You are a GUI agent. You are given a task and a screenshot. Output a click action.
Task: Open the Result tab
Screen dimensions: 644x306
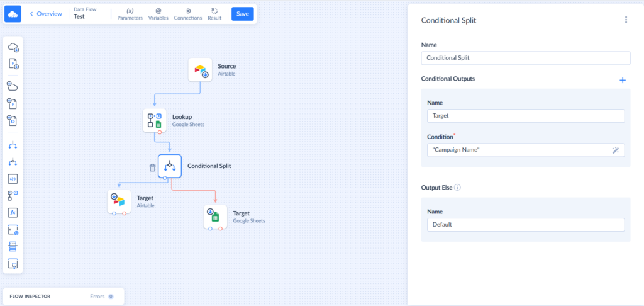[x=214, y=14]
